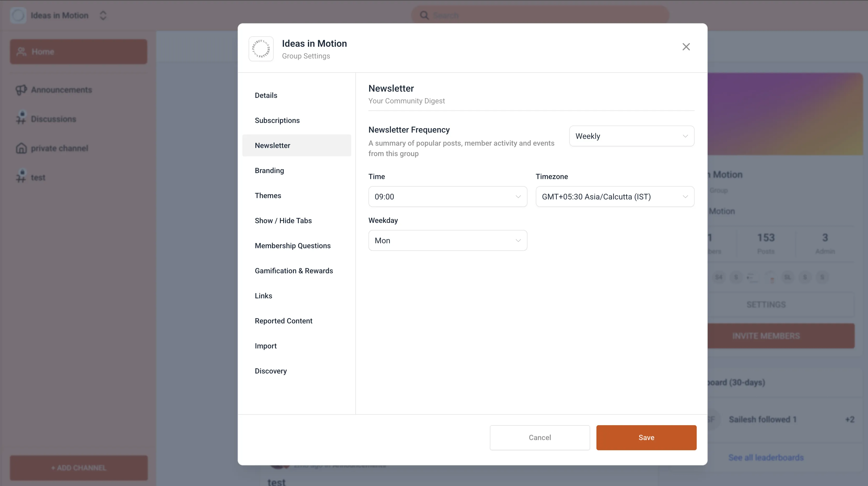Open the Newsletter Frequency dropdown

tap(631, 136)
